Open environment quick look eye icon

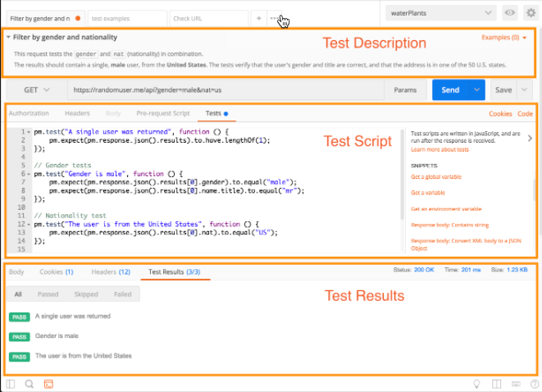(x=509, y=13)
